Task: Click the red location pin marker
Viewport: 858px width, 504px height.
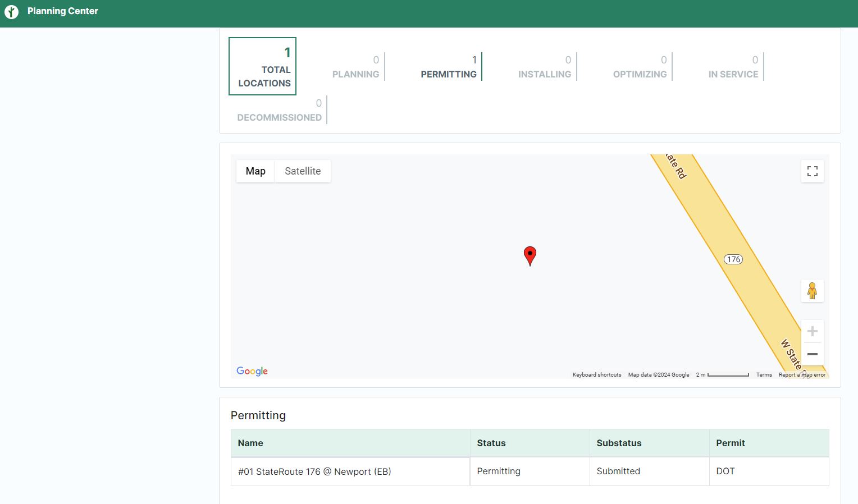Action: 530,255
